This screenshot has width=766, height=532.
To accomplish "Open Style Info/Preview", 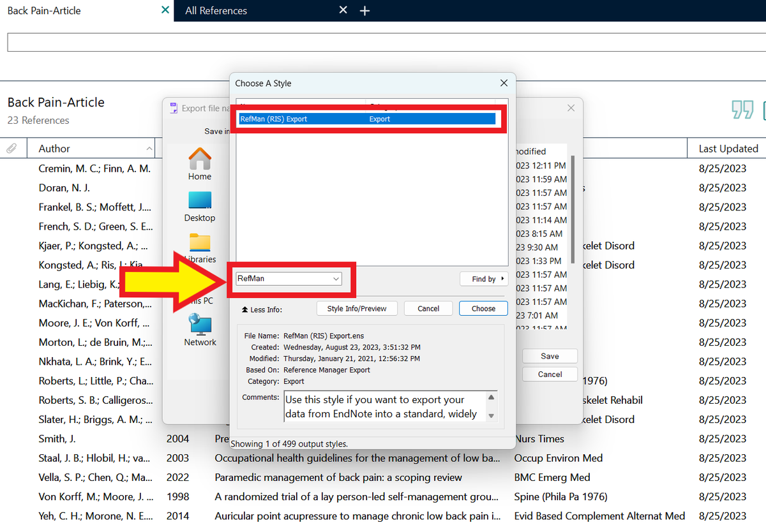I will pos(357,308).
